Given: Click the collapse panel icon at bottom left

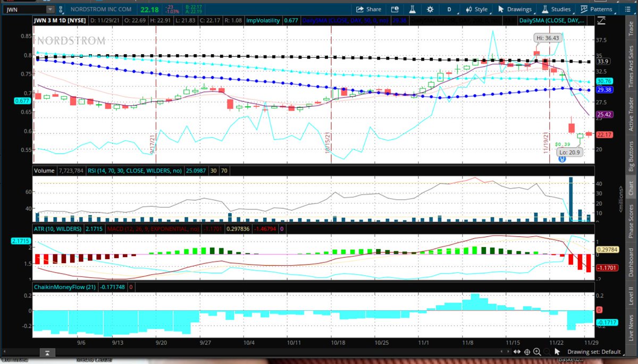Looking at the screenshot, I should 47,352.
